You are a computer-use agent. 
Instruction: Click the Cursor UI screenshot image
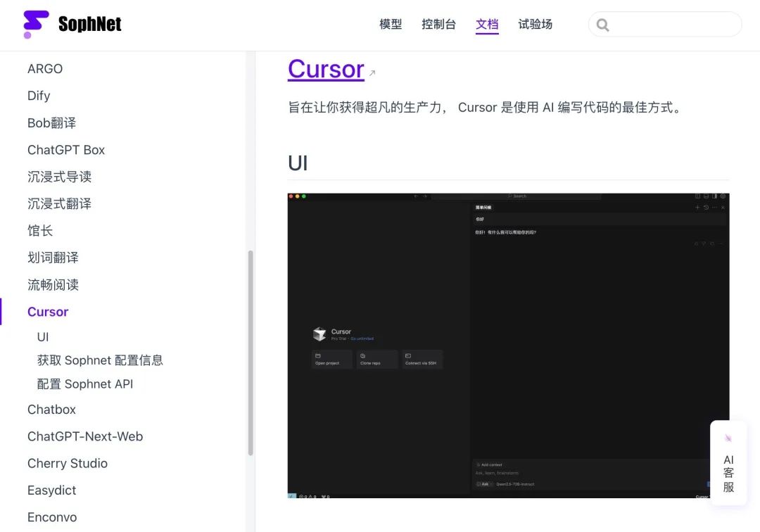click(x=509, y=346)
